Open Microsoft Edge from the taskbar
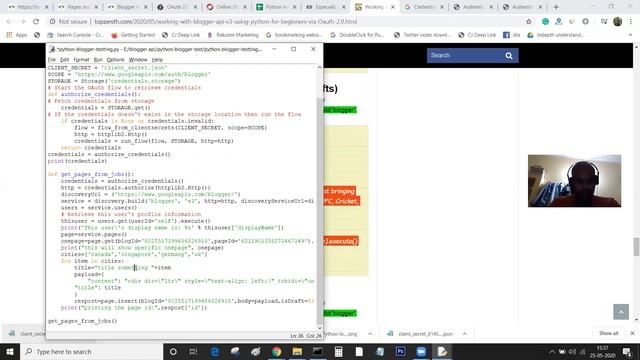The width and height of the screenshot is (640, 360). tap(215, 351)
